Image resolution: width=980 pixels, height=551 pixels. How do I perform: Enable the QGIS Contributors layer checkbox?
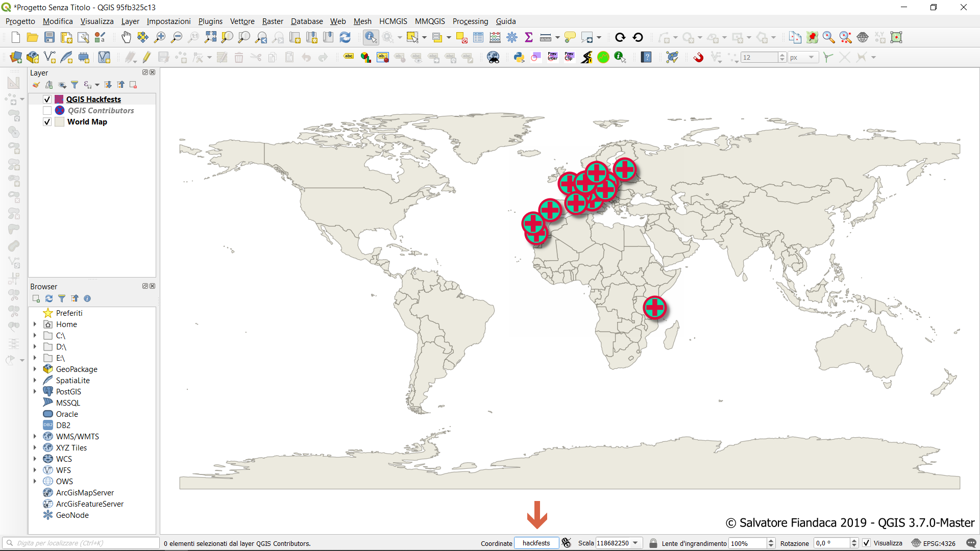[47, 111]
